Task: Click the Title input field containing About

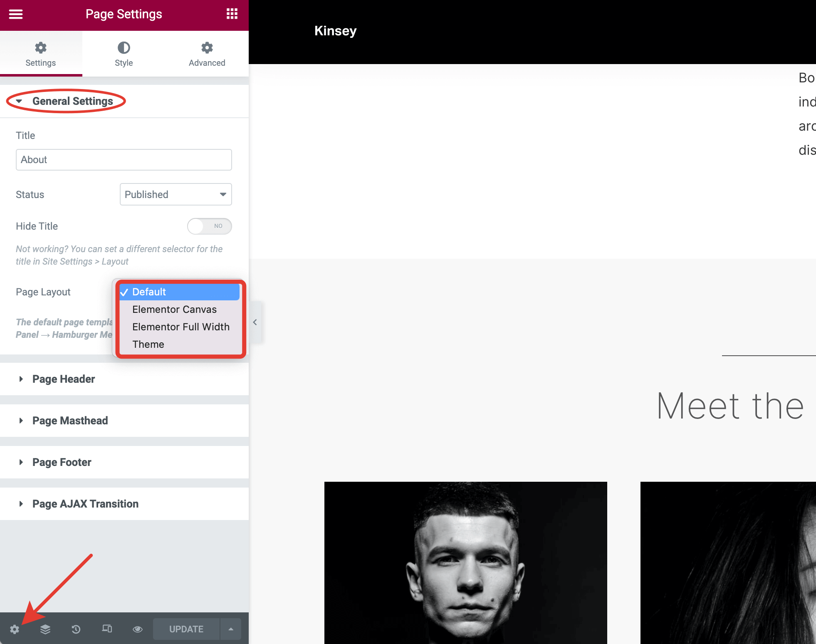Action: [124, 160]
